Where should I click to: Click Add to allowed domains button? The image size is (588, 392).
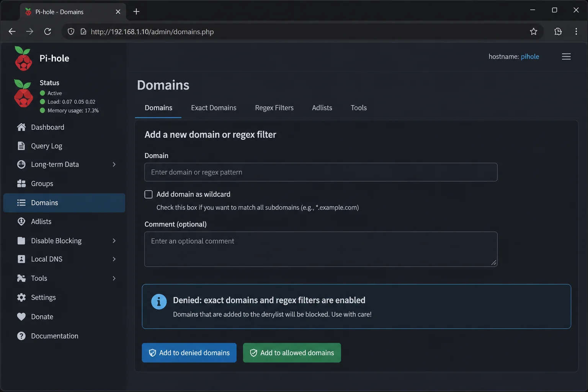[292, 353]
